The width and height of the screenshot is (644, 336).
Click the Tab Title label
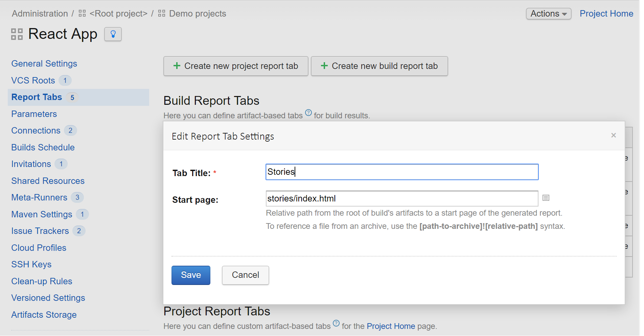coord(191,173)
